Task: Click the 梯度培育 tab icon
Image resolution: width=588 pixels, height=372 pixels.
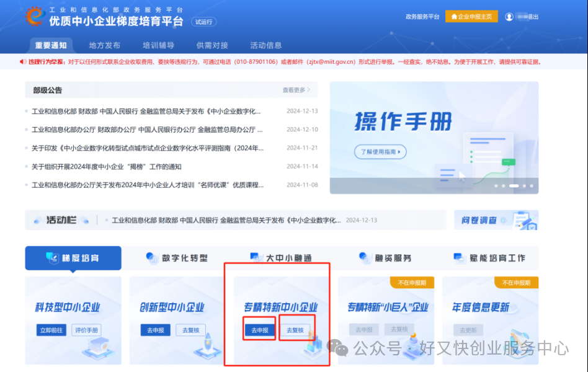Action: 53,258
